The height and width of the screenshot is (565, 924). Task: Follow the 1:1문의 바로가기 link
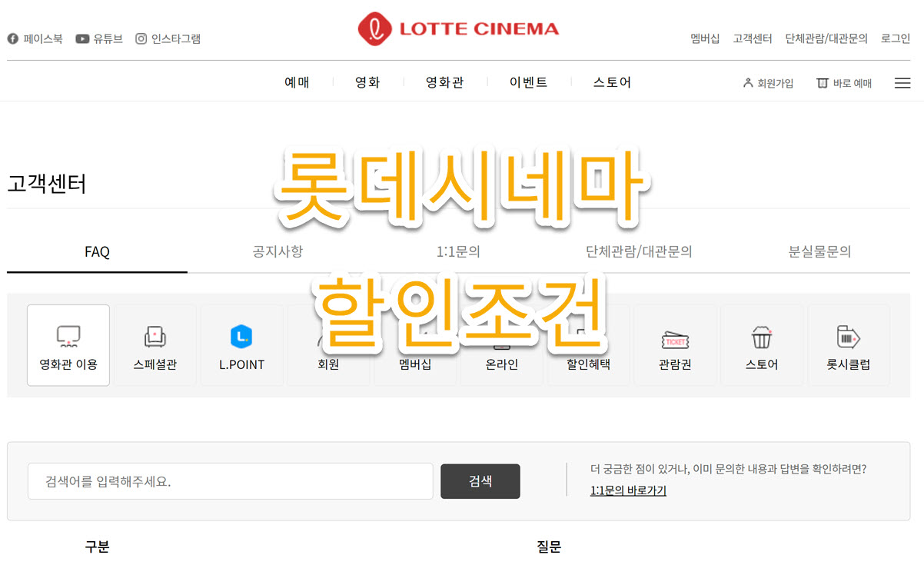click(x=628, y=490)
